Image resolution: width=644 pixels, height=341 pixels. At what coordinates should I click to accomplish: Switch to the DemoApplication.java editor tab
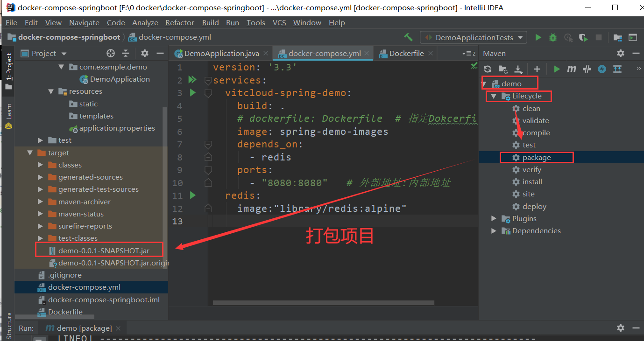pyautogui.click(x=221, y=53)
